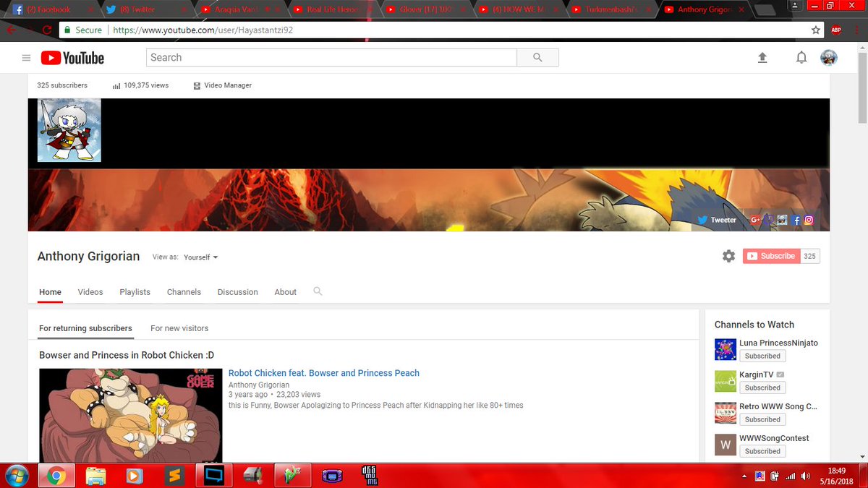
Task: Open Robot Chicken feat. Bowser video link
Action: point(324,373)
